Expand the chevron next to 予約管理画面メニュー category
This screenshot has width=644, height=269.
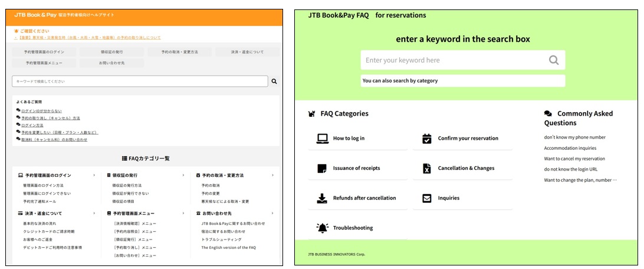point(183,214)
